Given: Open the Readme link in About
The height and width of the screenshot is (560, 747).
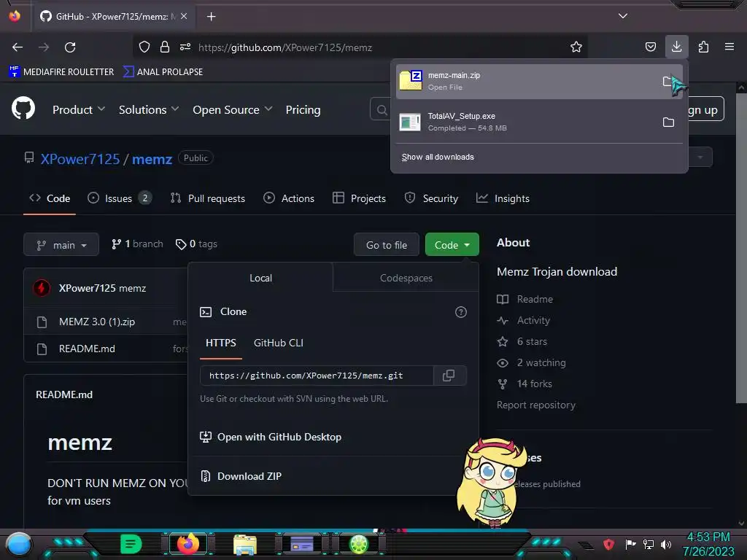Looking at the screenshot, I should point(525,299).
